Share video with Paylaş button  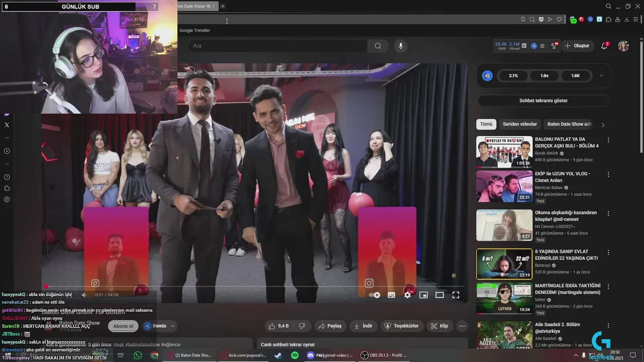330,326
